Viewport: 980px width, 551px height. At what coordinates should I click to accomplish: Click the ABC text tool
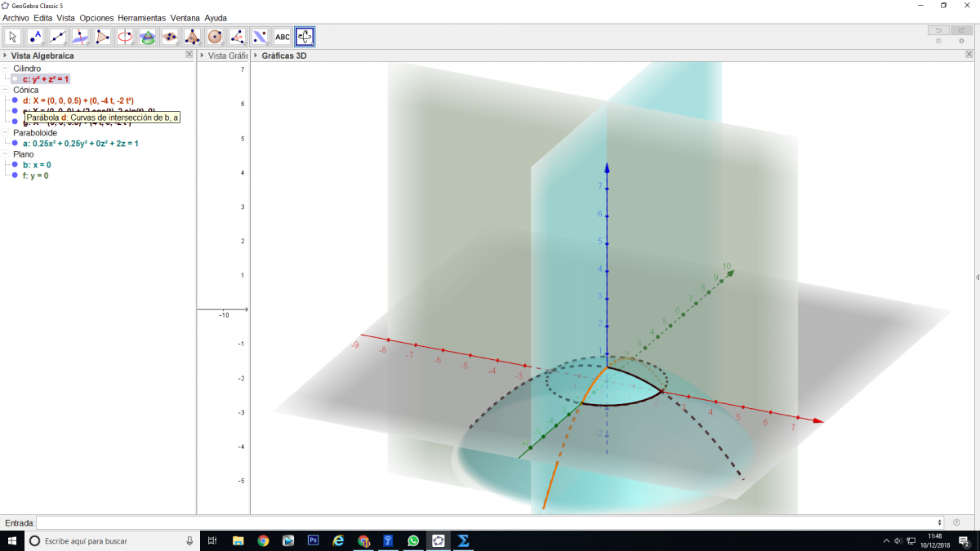click(283, 37)
